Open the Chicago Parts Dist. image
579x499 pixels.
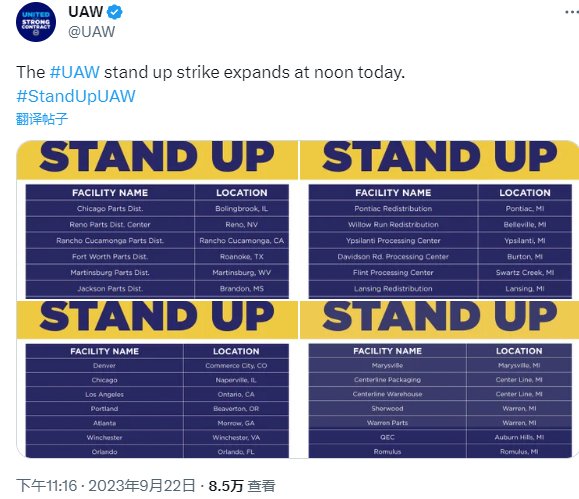(157, 220)
